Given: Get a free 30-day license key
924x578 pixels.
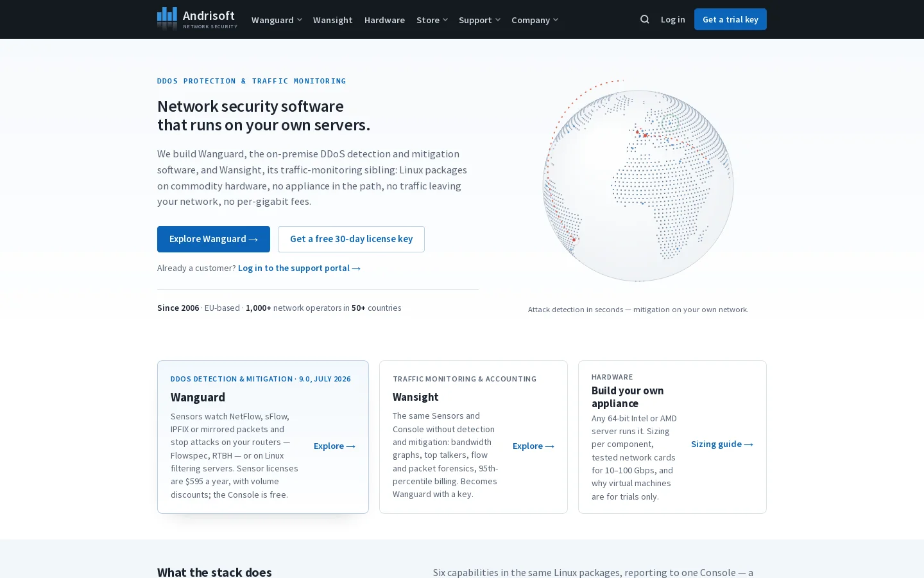Looking at the screenshot, I should click(x=351, y=239).
